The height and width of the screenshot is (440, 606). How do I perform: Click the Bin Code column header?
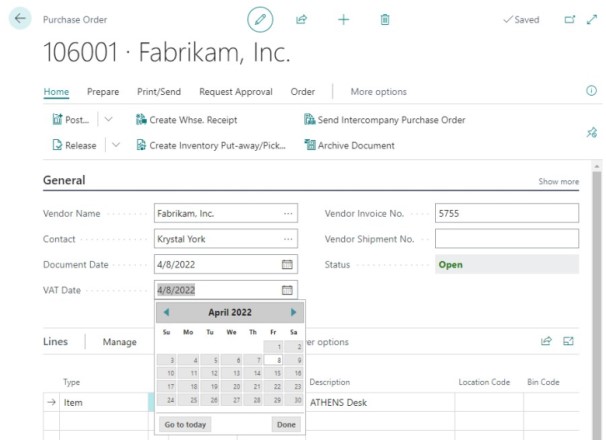pos(543,382)
